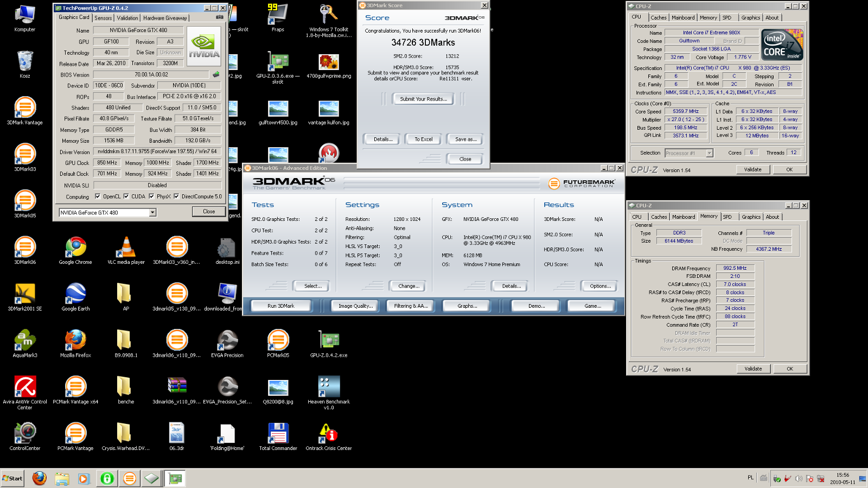This screenshot has height=488, width=868.
Task: Open SPD tab in lower CPU-Z window
Action: pyautogui.click(x=727, y=217)
